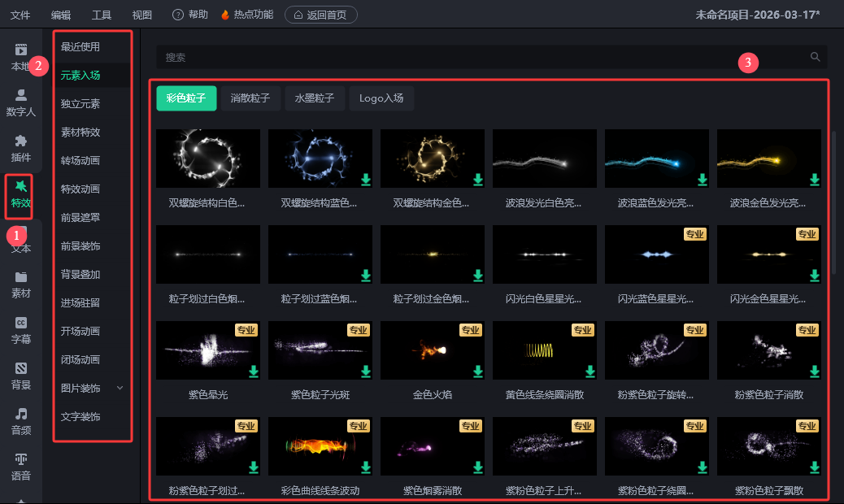This screenshot has height=504, width=844.
Task: Click the 搜索 search input field
Action: (x=480, y=57)
